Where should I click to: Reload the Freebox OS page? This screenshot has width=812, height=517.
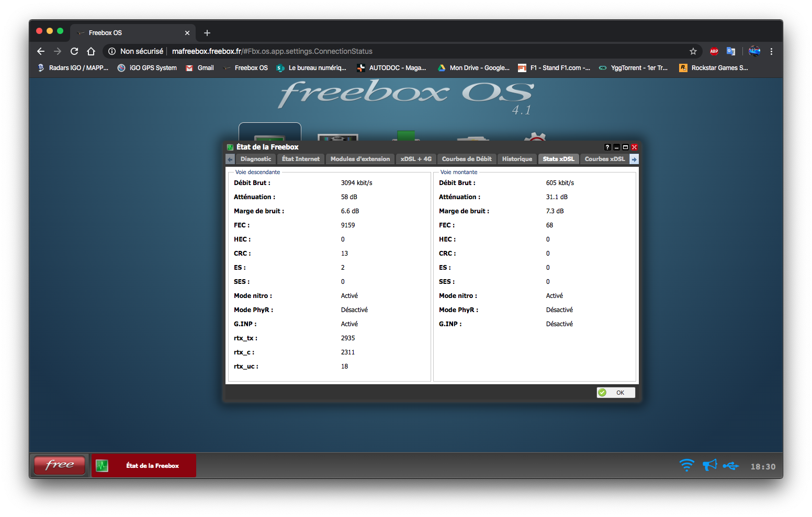point(74,51)
